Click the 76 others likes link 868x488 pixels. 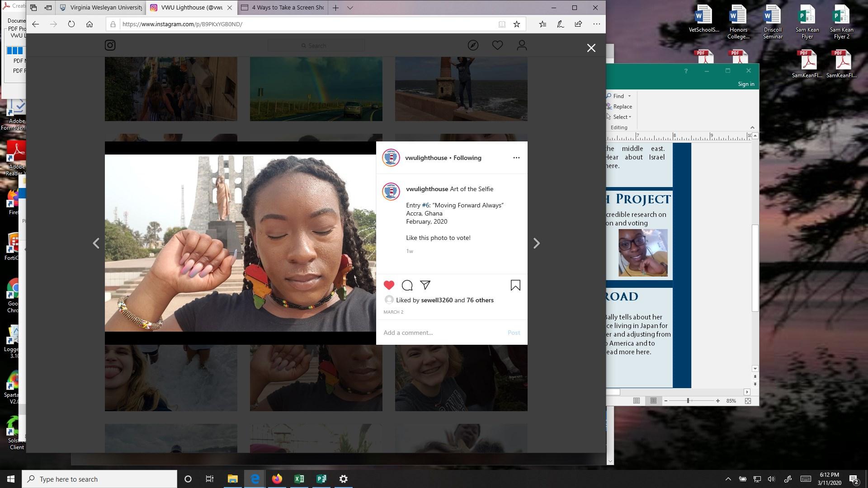tap(480, 300)
